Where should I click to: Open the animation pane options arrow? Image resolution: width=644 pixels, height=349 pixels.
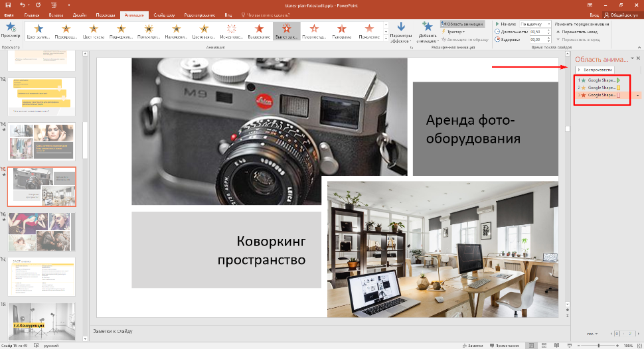[x=632, y=58]
